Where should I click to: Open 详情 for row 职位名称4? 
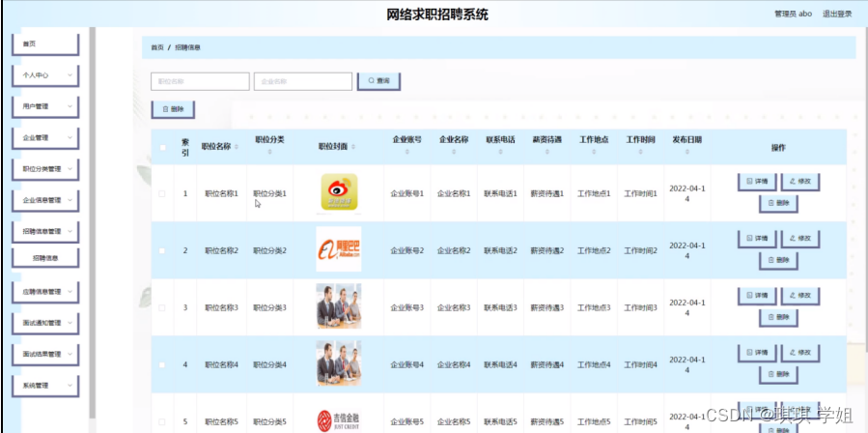tap(757, 353)
